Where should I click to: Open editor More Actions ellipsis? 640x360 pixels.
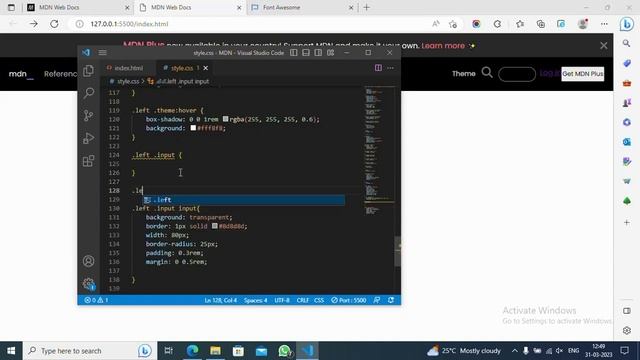pyautogui.click(x=391, y=68)
